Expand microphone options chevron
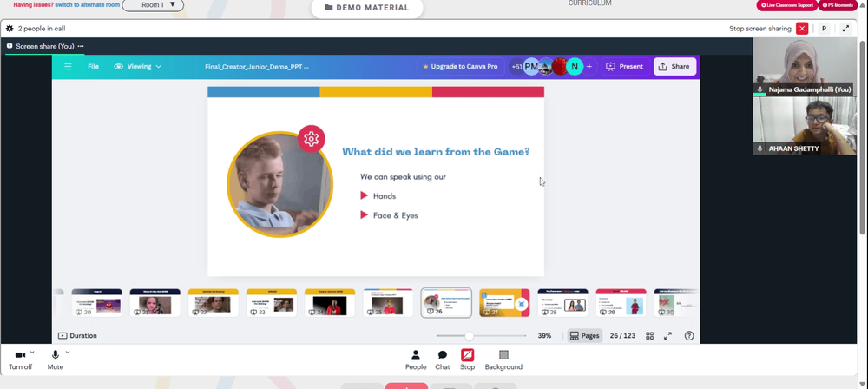This screenshot has width=868, height=389. [68, 352]
